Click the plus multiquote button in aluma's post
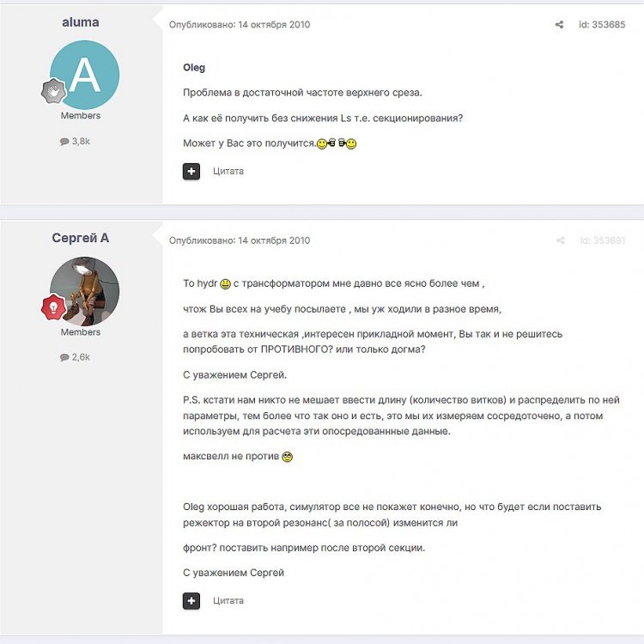The height and width of the screenshot is (644, 644). click(x=191, y=171)
